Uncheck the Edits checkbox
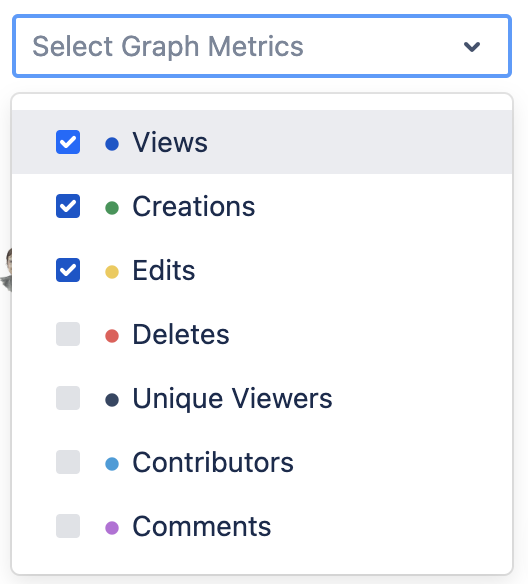Screen dimensions: 528x584 [x=68, y=270]
